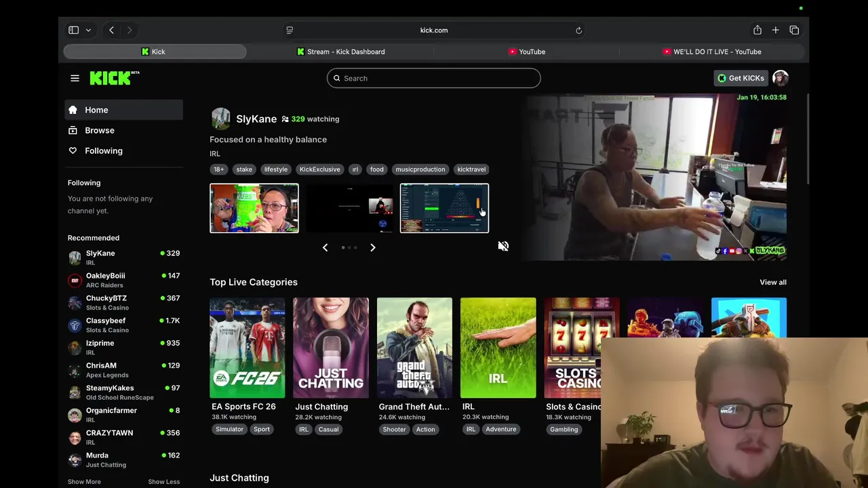Viewport: 868px width, 488px height.
Task: Click the kick.com address bar
Action: tap(434, 30)
